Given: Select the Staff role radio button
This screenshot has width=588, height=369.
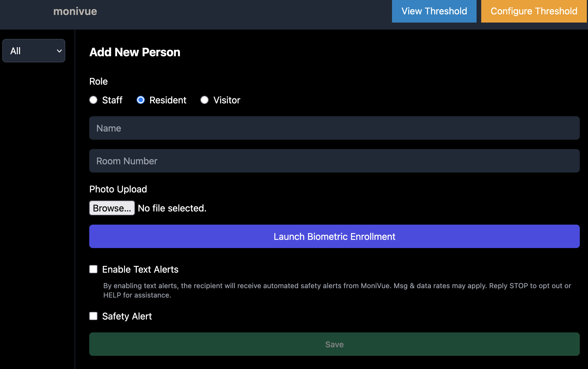Looking at the screenshot, I should coord(93,100).
